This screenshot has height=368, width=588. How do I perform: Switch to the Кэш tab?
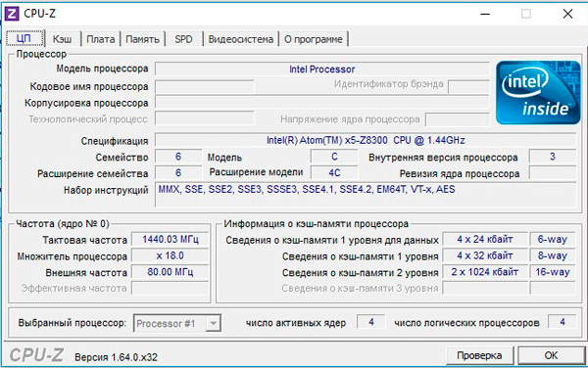[x=63, y=39]
